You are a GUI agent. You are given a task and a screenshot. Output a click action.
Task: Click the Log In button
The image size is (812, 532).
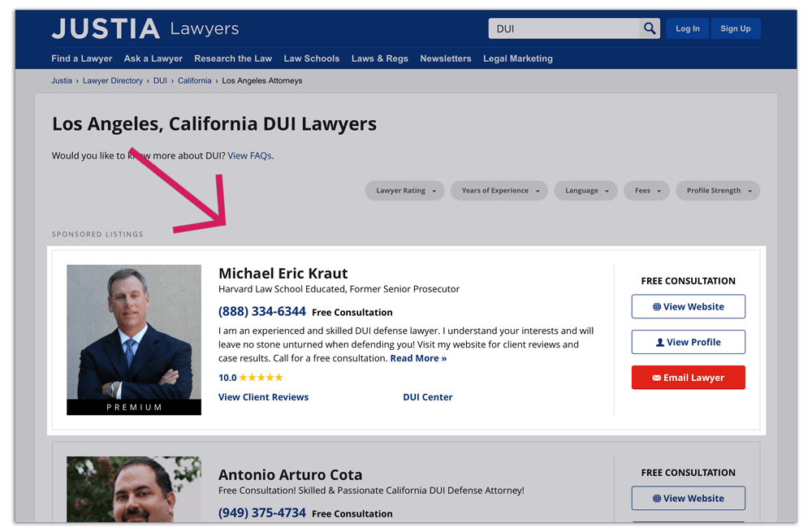point(688,28)
